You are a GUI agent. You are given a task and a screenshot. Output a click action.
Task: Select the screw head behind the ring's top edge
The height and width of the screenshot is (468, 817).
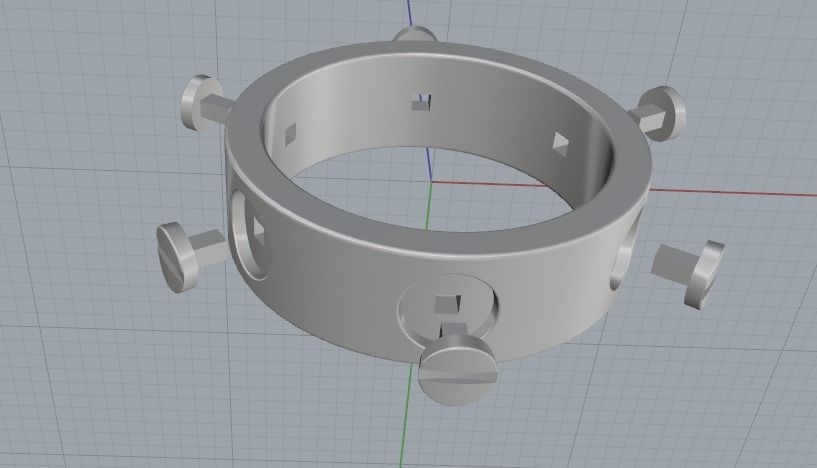point(414,34)
